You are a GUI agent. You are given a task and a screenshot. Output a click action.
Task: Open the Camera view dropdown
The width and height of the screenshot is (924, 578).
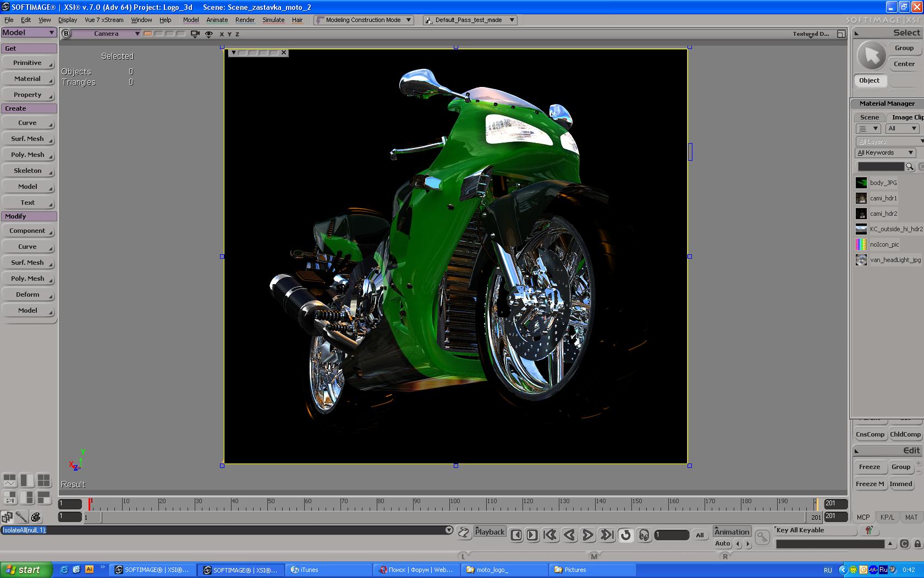pyautogui.click(x=107, y=34)
